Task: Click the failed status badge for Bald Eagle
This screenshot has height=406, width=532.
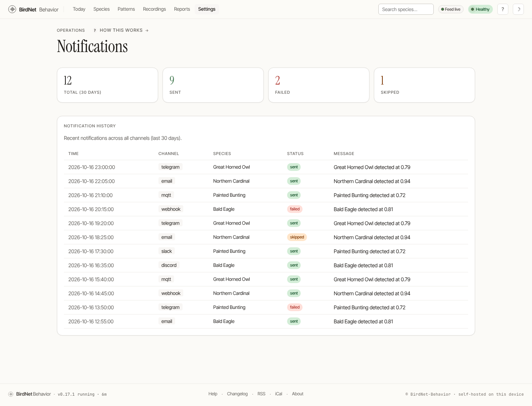Action: [x=295, y=209]
